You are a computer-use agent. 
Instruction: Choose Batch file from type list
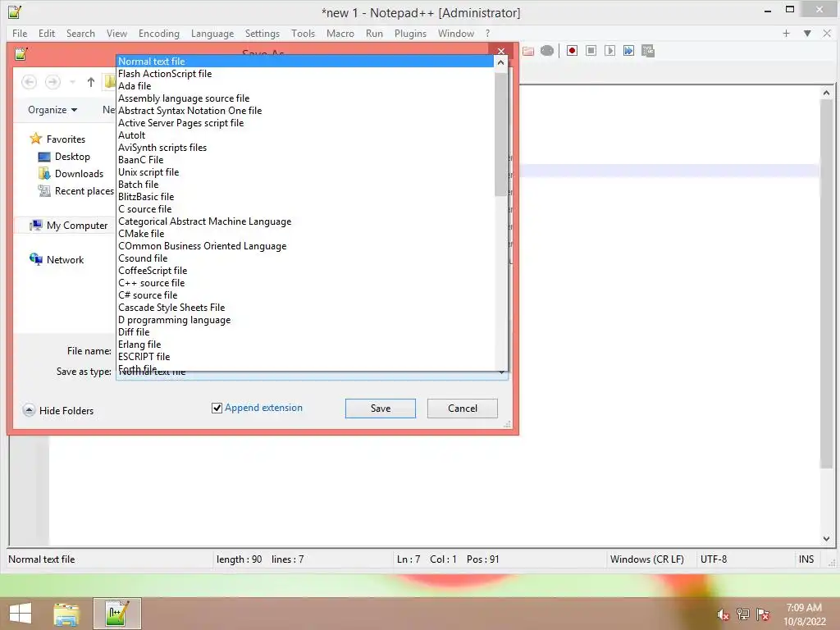point(304,185)
